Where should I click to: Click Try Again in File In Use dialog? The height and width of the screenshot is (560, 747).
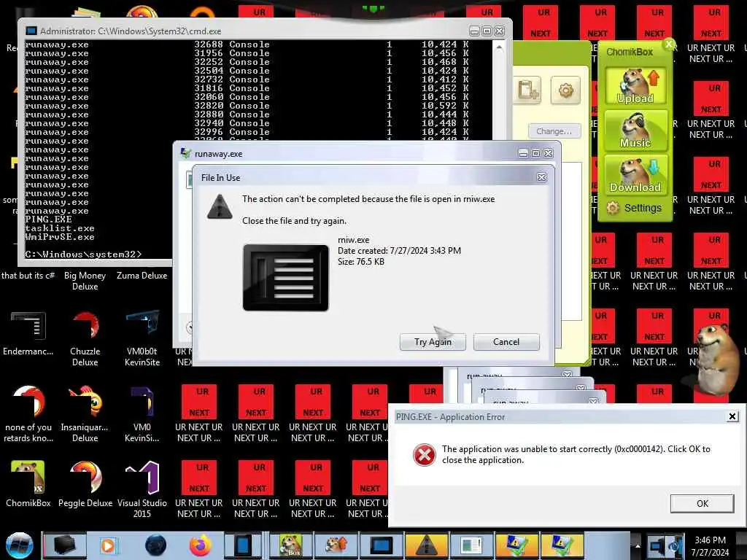[x=433, y=342]
